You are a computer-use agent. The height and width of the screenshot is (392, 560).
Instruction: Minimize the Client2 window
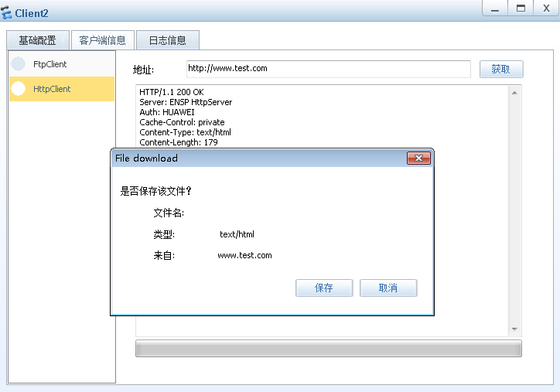pos(495,9)
